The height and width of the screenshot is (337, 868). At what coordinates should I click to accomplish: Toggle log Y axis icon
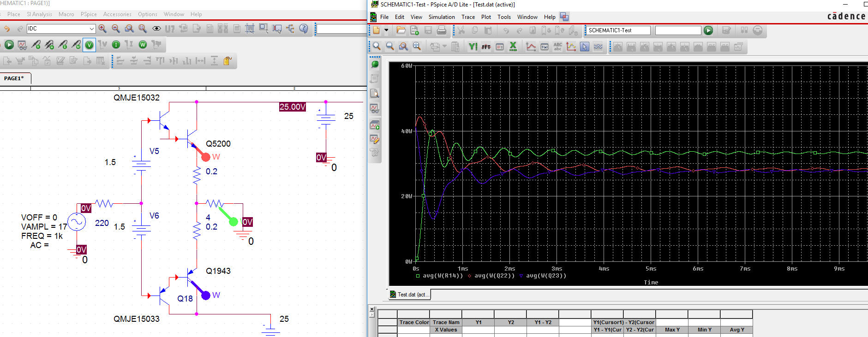tap(473, 47)
